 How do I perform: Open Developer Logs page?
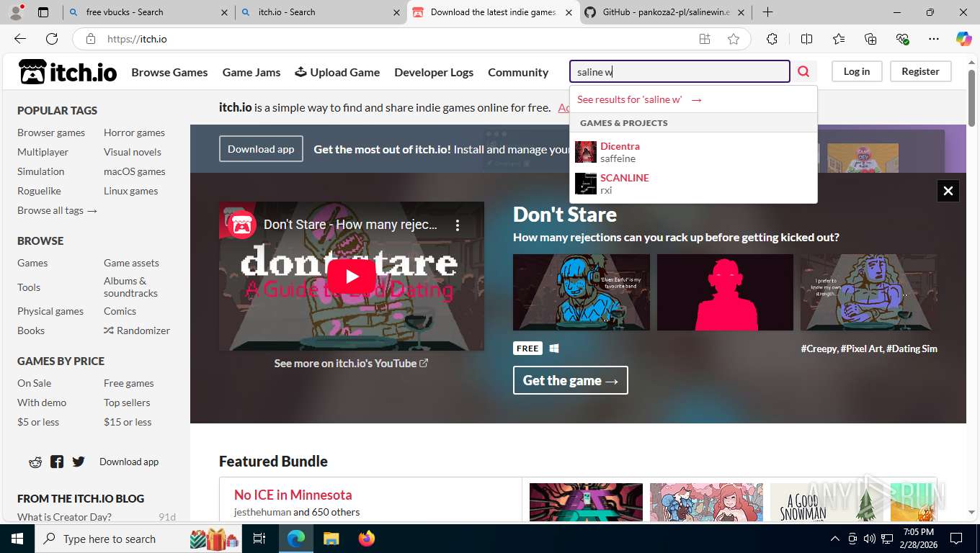(x=434, y=72)
